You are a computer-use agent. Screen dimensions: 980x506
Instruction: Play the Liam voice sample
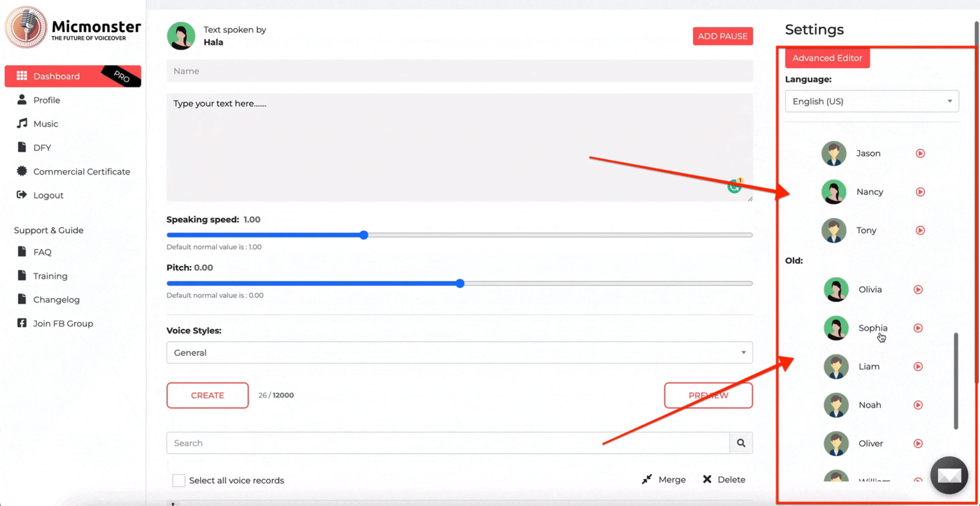tap(918, 367)
